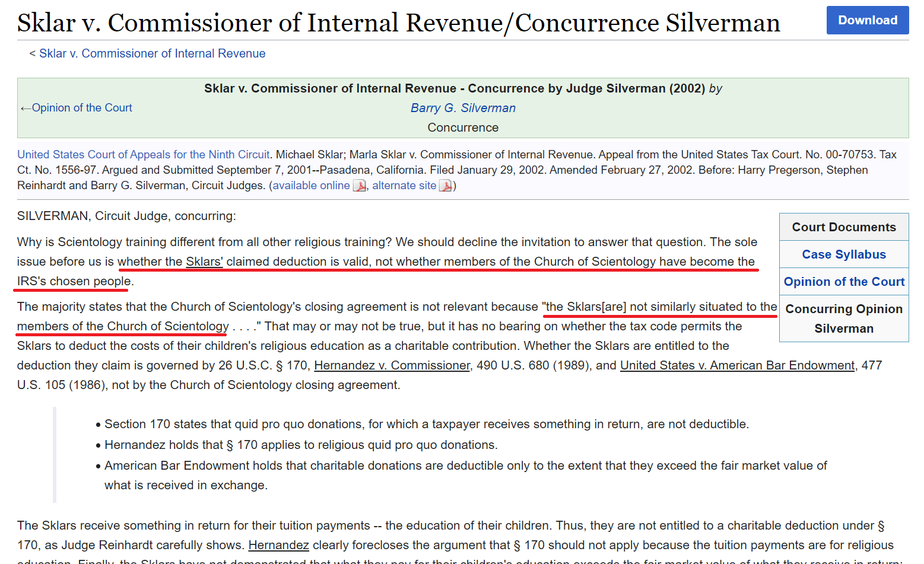This screenshot has width=924, height=564.
Task: Click bullet 'American Bar Endowment holds that charitable'
Action: coord(465,476)
